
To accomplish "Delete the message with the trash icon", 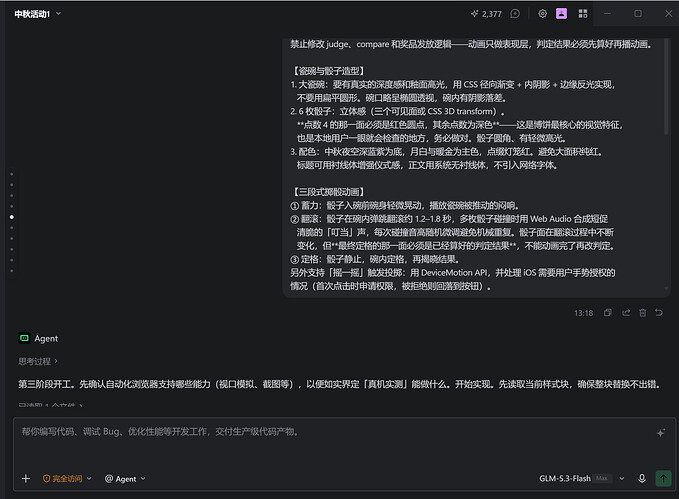I will click(643, 313).
